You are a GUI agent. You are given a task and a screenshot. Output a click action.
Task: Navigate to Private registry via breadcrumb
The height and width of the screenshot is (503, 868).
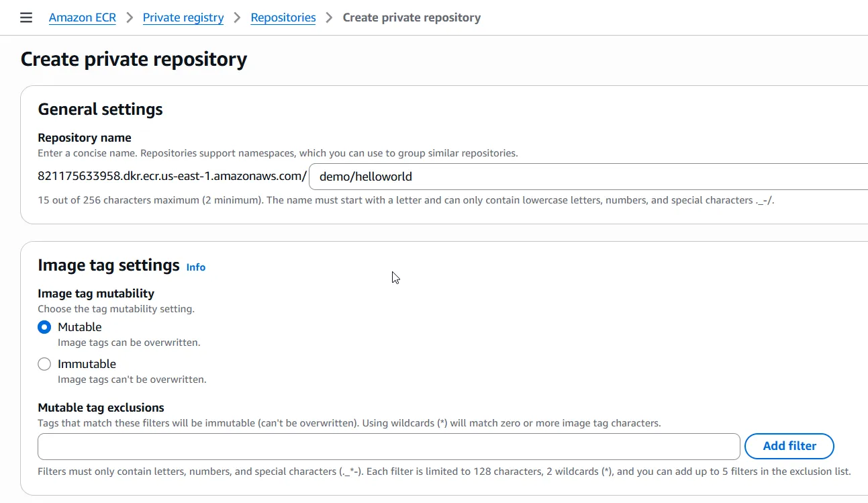coord(183,17)
